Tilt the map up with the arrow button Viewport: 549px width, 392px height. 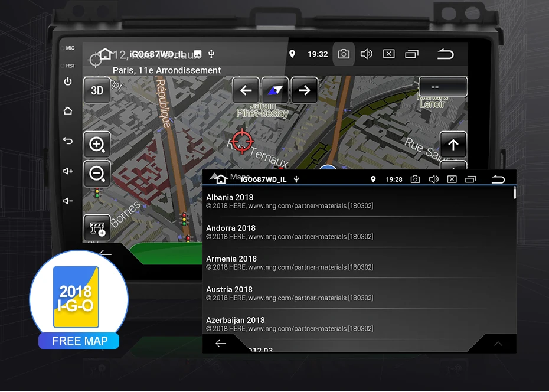(x=453, y=144)
